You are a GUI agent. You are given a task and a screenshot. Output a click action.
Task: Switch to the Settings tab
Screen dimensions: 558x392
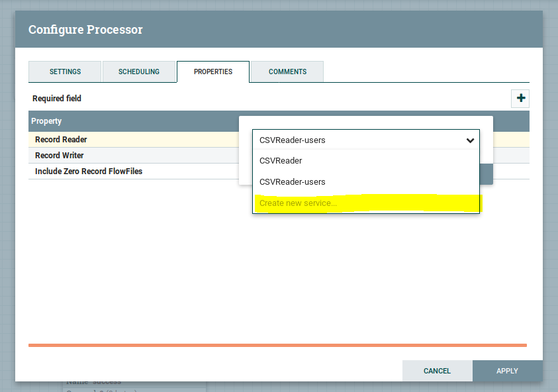coord(65,72)
